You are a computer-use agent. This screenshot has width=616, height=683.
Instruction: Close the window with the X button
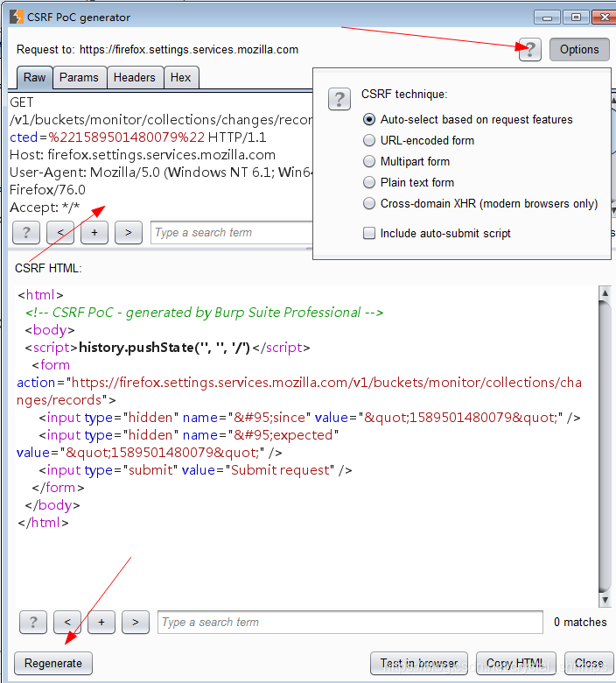pyautogui.click(x=605, y=18)
